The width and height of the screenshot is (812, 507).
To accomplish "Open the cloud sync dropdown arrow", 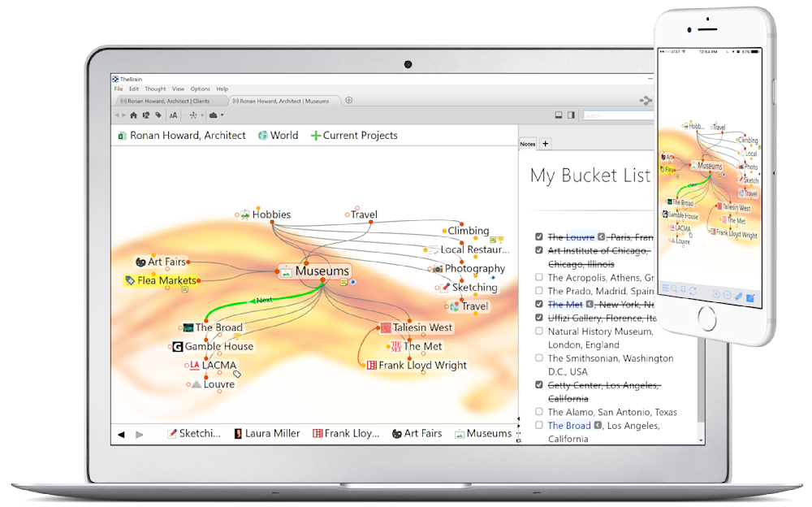I will point(222,115).
